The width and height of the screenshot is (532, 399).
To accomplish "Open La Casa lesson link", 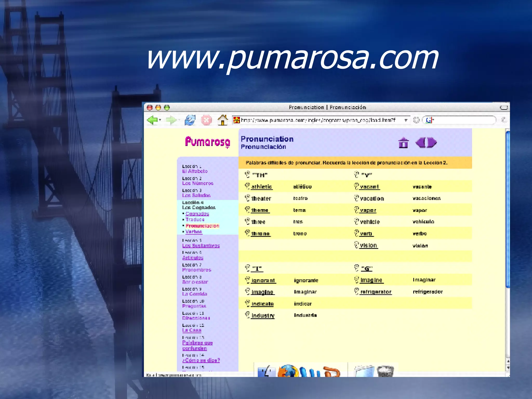I will pyautogui.click(x=192, y=330).
